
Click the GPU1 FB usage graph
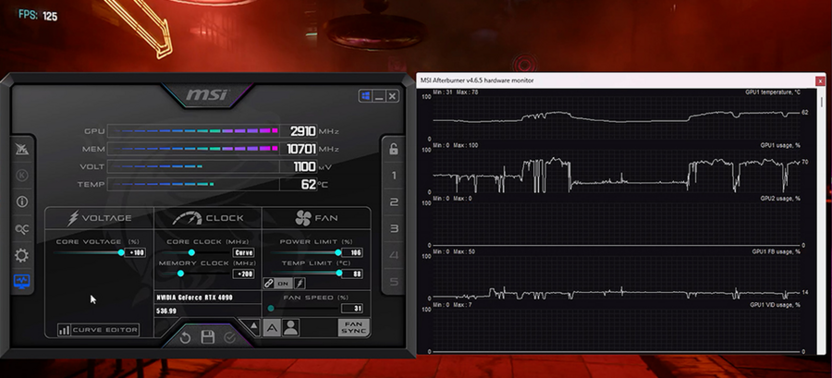click(x=616, y=276)
